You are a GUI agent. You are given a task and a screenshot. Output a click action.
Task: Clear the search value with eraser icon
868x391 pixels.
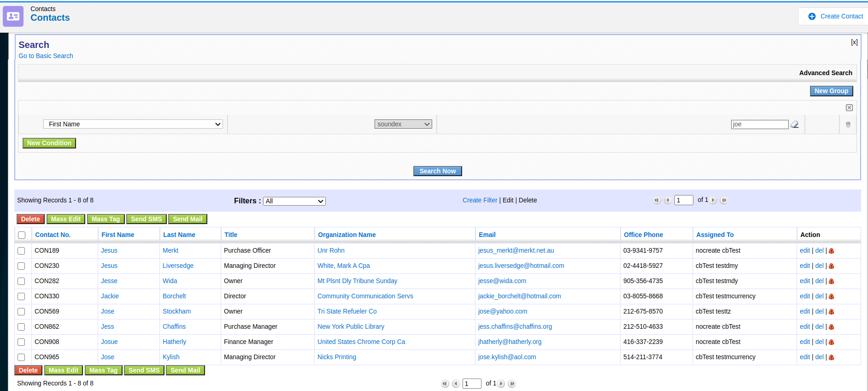coord(795,124)
